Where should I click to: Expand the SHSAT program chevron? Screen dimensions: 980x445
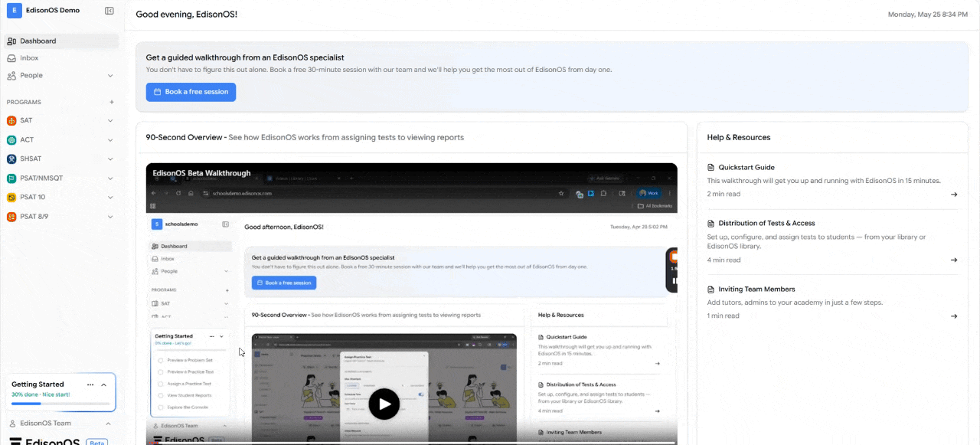[110, 159]
